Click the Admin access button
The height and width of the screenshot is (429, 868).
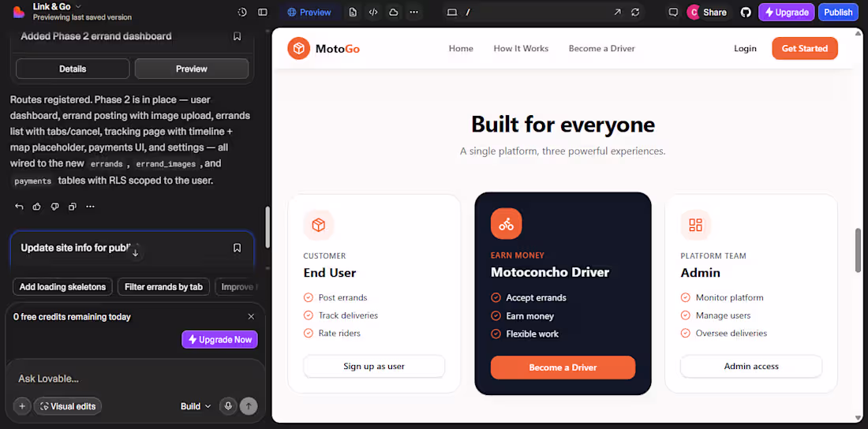click(751, 367)
